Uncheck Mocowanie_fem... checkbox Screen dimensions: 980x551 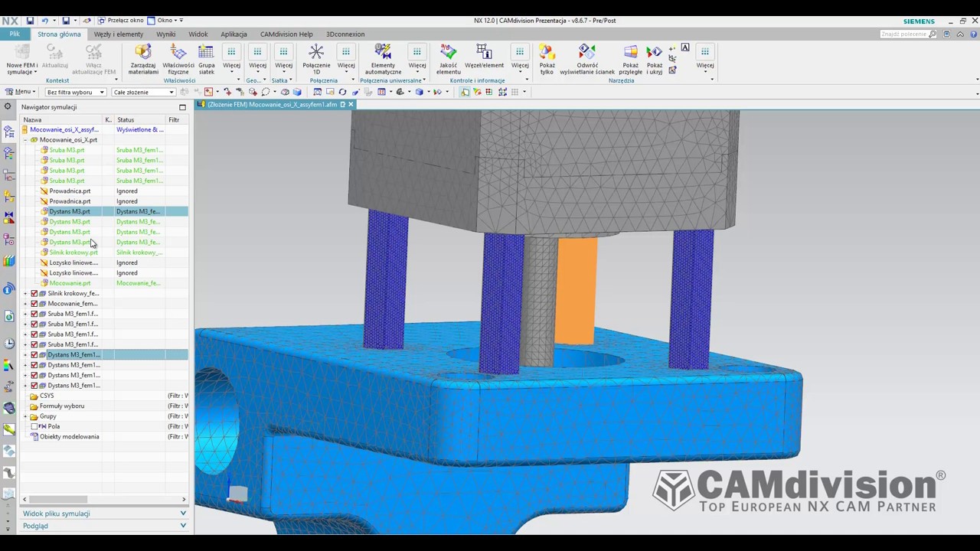point(34,304)
